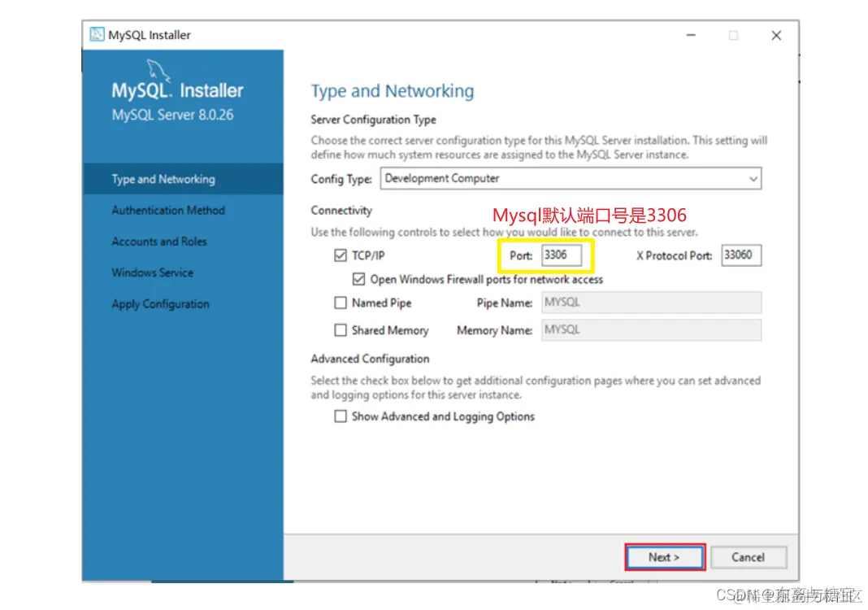Screen dimensions: 868x610
Task: Click the Connectivity section label
Action: (341, 211)
